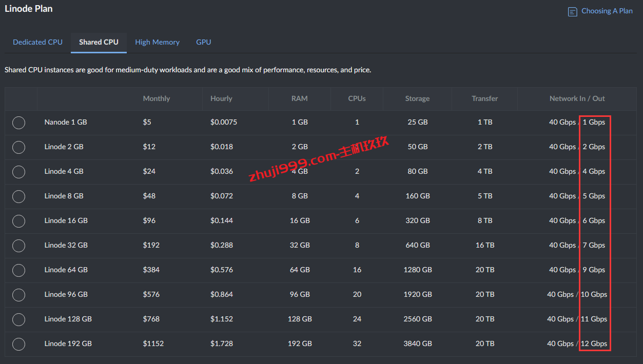
Task: Click the Storage column header
Action: pyautogui.click(x=417, y=98)
